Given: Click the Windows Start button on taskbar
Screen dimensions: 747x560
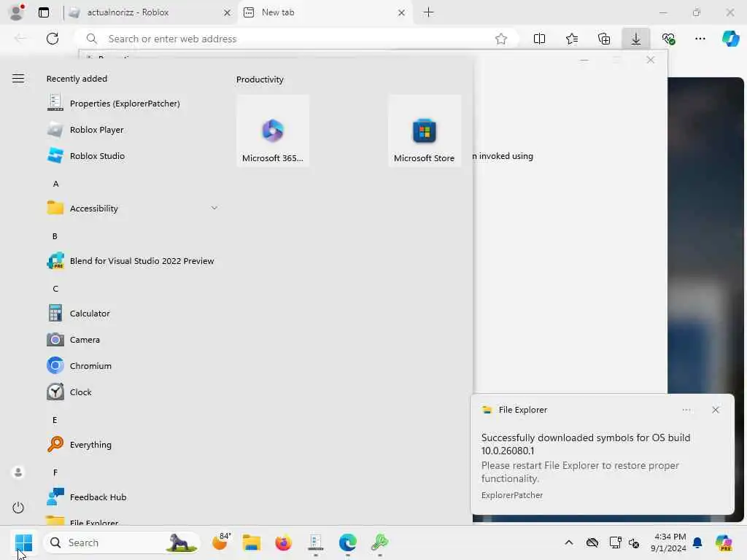Looking at the screenshot, I should 23,542.
